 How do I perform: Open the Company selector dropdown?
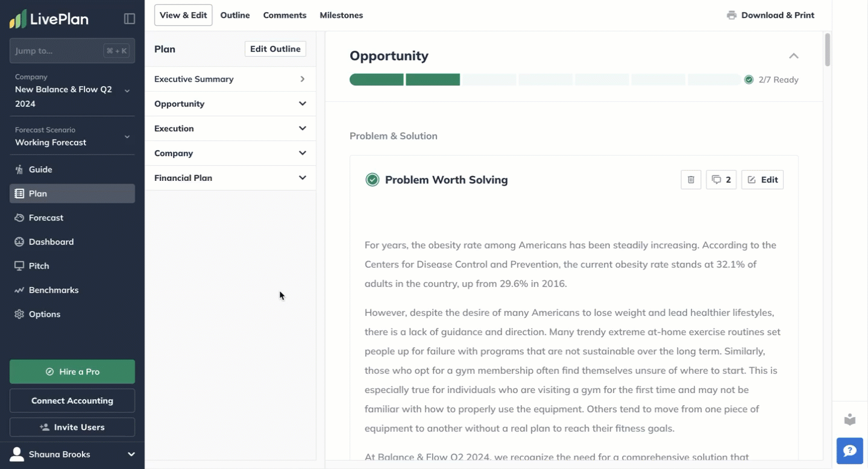127,90
